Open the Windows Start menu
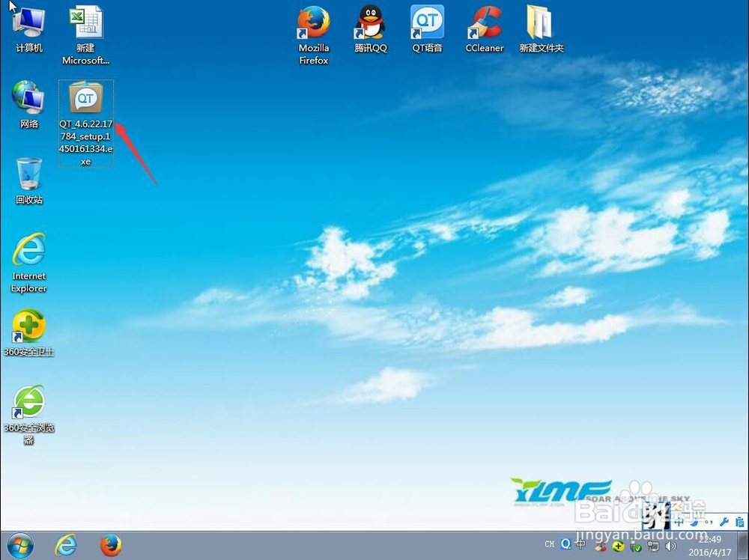The width and height of the screenshot is (749, 560). [x=20, y=546]
